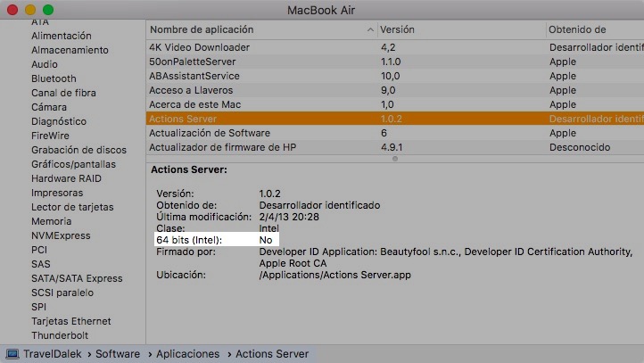The width and height of the screenshot is (644, 363).
Task: Select Alimentación in the sidebar
Action: [62, 36]
